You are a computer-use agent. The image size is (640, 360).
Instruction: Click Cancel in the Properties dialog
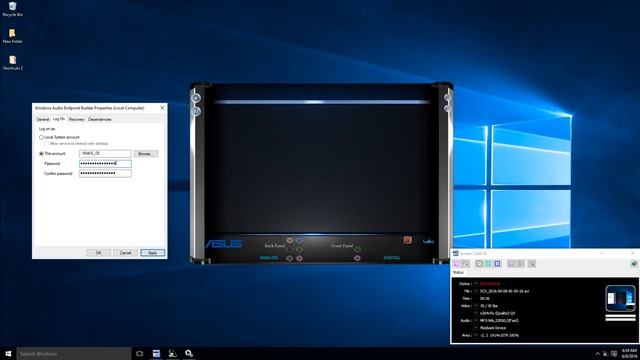pyautogui.click(x=125, y=253)
